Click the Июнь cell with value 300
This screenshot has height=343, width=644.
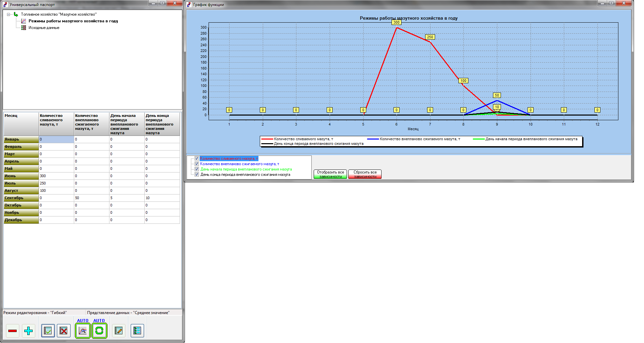pyautogui.click(x=56, y=176)
